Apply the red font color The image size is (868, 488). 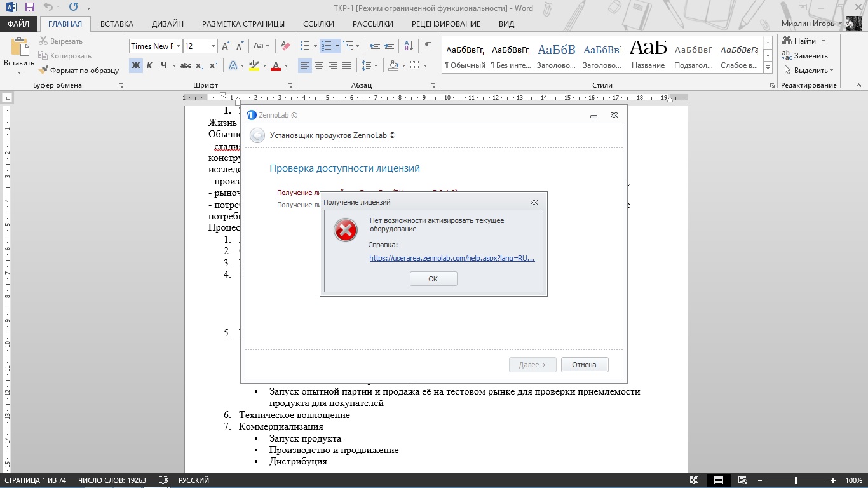276,65
